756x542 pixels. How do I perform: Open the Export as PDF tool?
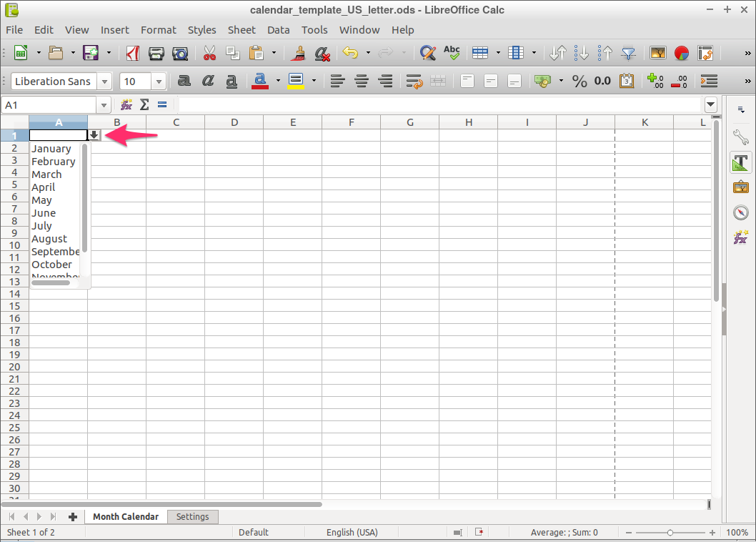(132, 53)
